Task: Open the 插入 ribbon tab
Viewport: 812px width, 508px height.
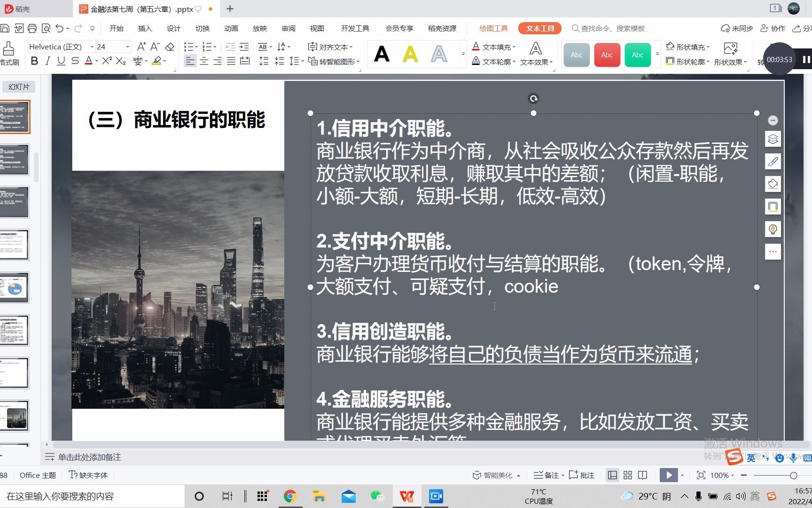Action: [x=145, y=28]
